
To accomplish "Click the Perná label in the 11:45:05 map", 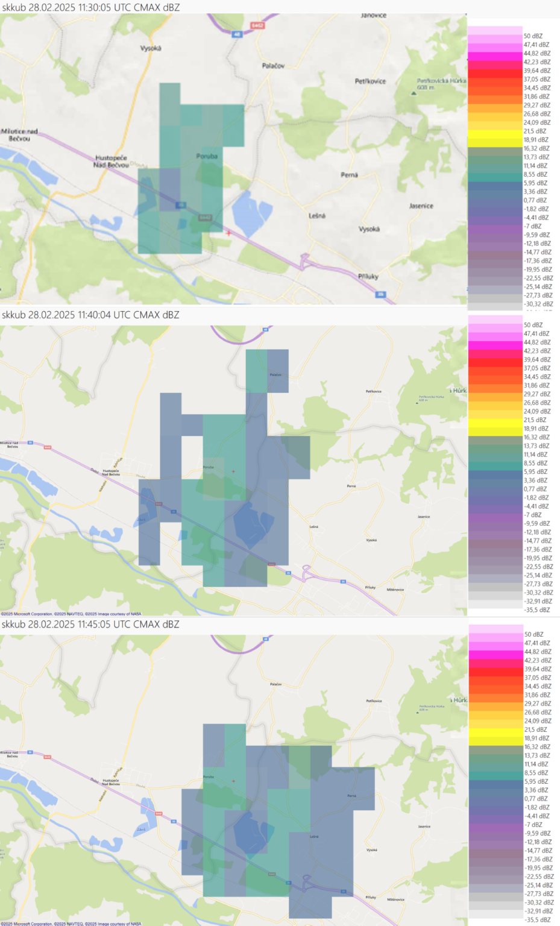I will tap(351, 795).
